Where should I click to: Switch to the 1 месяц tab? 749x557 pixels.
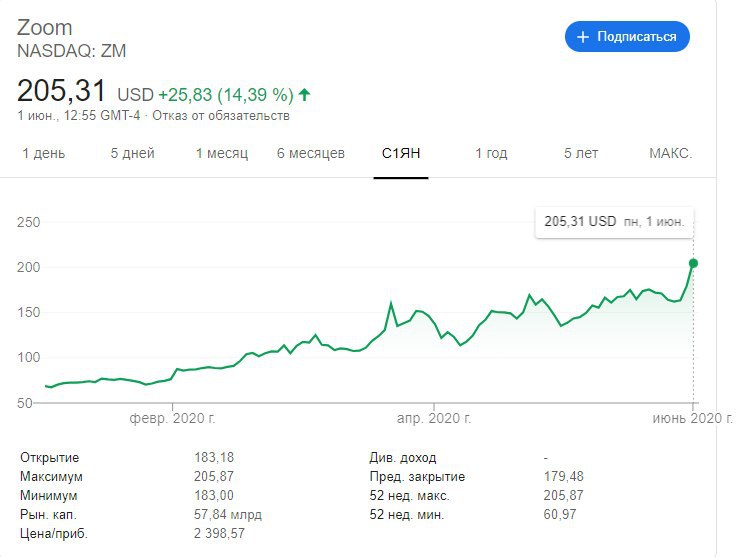point(220,153)
